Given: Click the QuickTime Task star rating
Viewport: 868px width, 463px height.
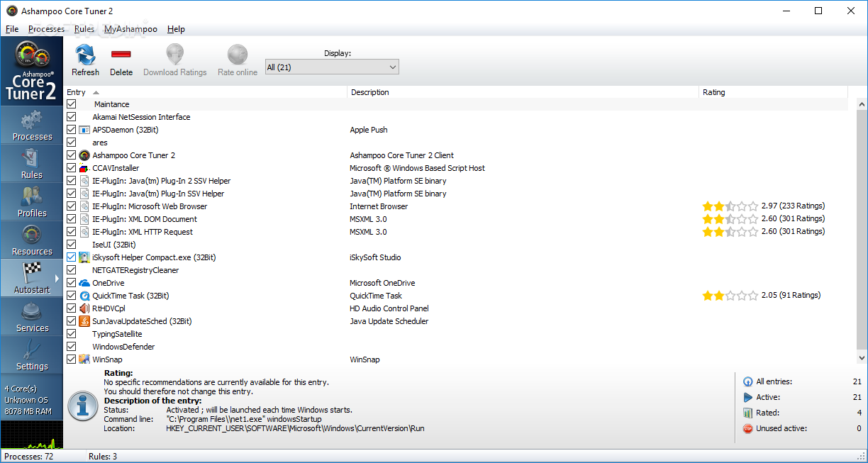Looking at the screenshot, I should [x=730, y=296].
